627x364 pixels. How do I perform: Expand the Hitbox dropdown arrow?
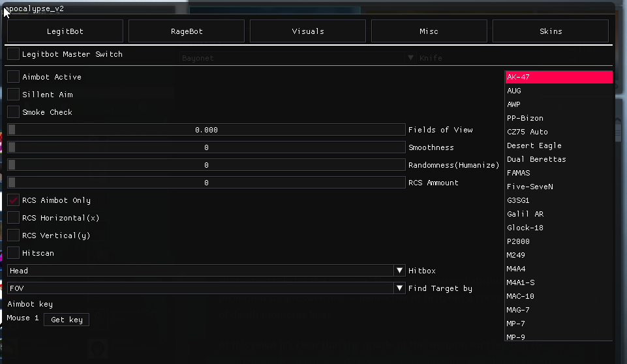point(400,271)
